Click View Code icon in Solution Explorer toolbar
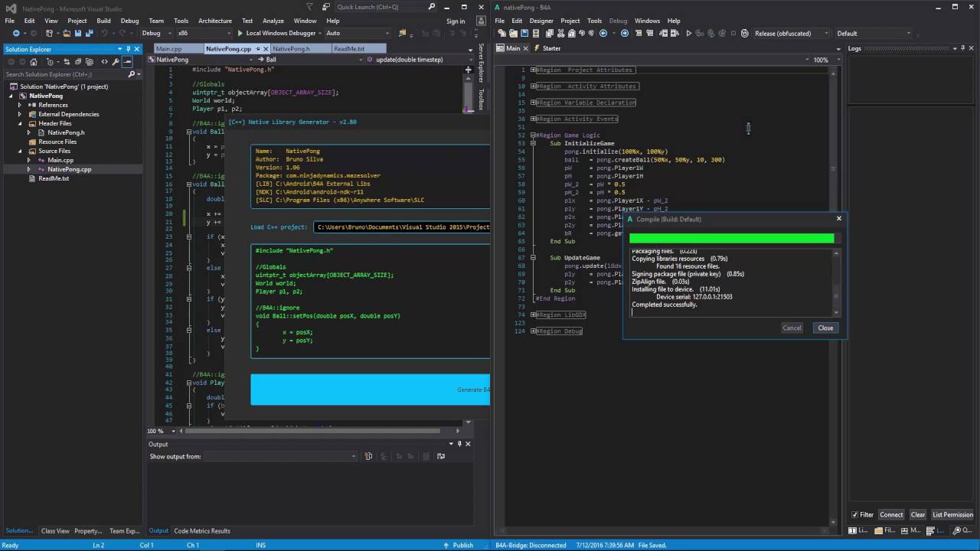The height and width of the screenshot is (551, 980). (104, 62)
